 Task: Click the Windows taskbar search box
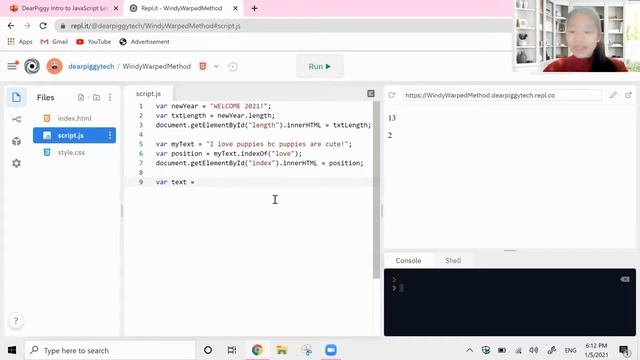click(110, 350)
